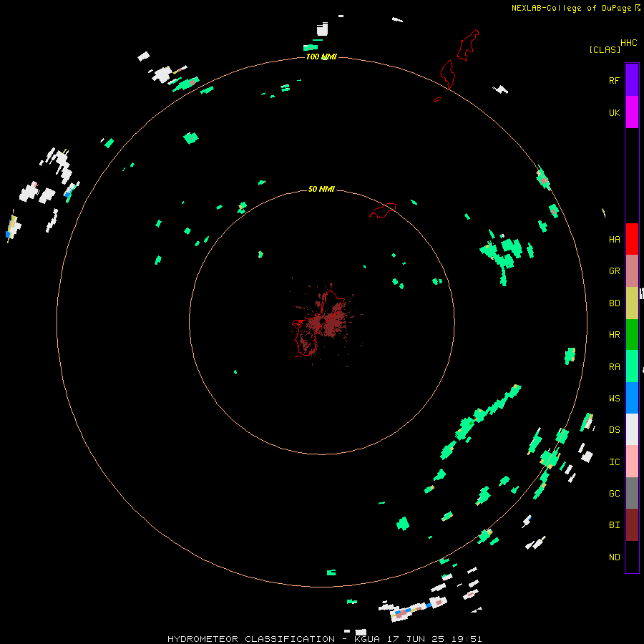This screenshot has height=644, width=644.
Task: Click the mint green RA swatch
Action: coord(632,366)
